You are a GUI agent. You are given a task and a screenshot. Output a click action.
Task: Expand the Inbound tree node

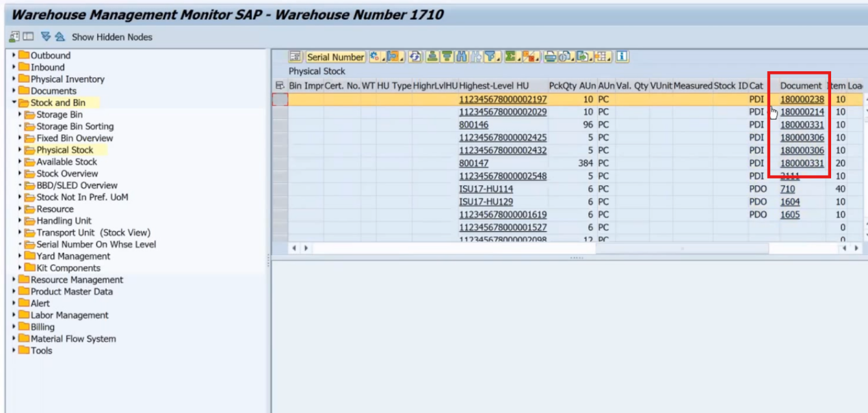click(x=14, y=67)
